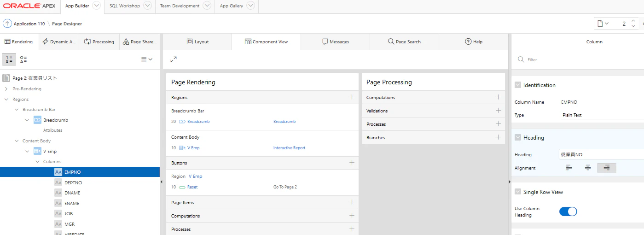Open SQL Workshop dropdown arrow
Screen dimensions: 644x235
click(147, 6)
